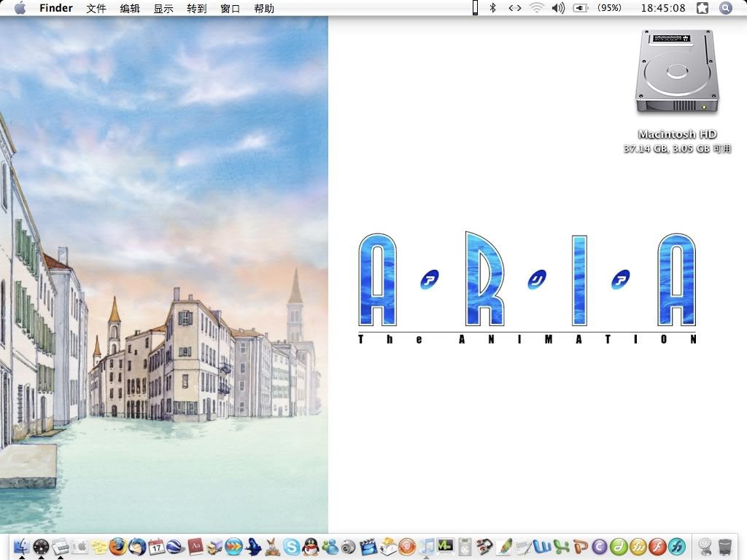Open TextEdit from the dock

point(523,547)
